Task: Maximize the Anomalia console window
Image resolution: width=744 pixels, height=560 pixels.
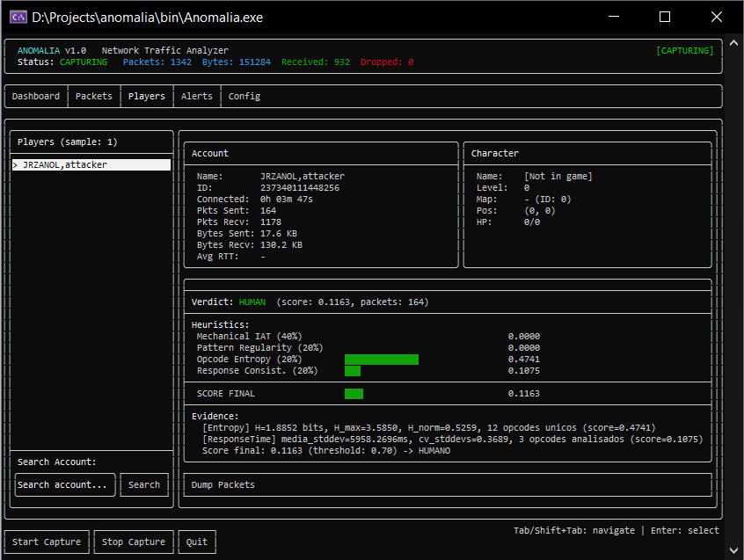Action: point(665,18)
